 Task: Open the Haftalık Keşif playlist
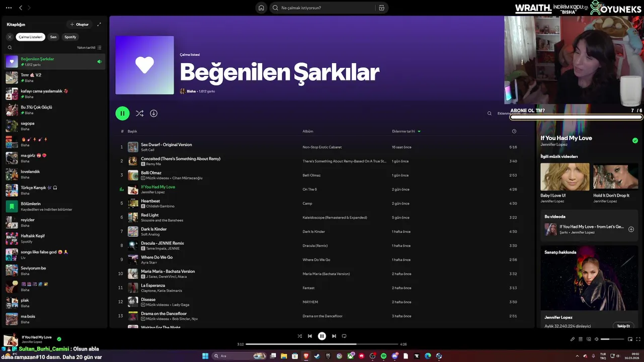(54, 239)
